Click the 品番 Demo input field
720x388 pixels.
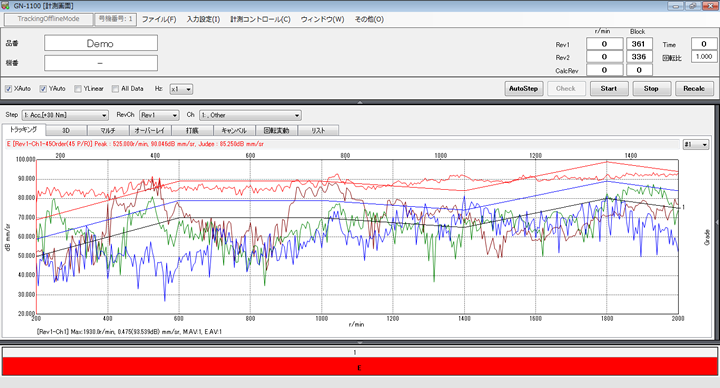point(101,43)
